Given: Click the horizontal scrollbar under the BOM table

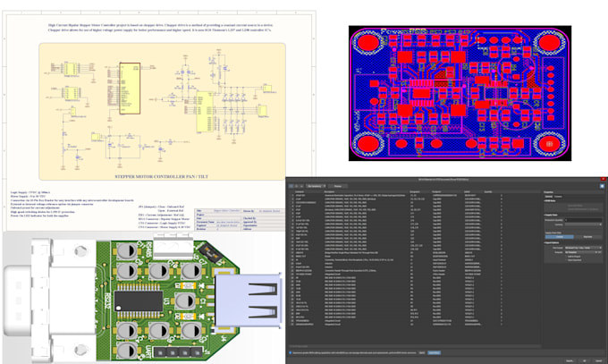Looking at the screenshot, I should tap(414, 346).
